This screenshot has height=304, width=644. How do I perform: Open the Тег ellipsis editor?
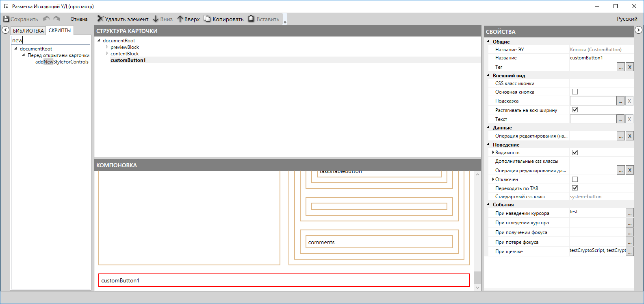(620, 67)
